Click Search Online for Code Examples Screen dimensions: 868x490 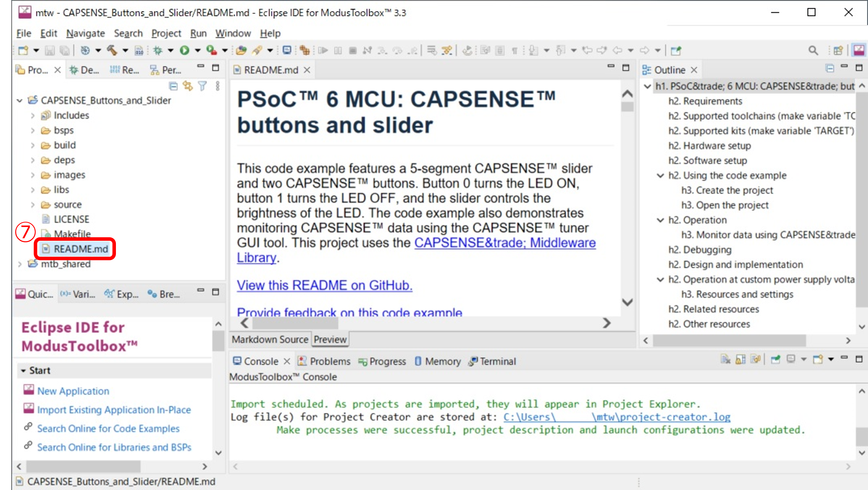tap(108, 429)
